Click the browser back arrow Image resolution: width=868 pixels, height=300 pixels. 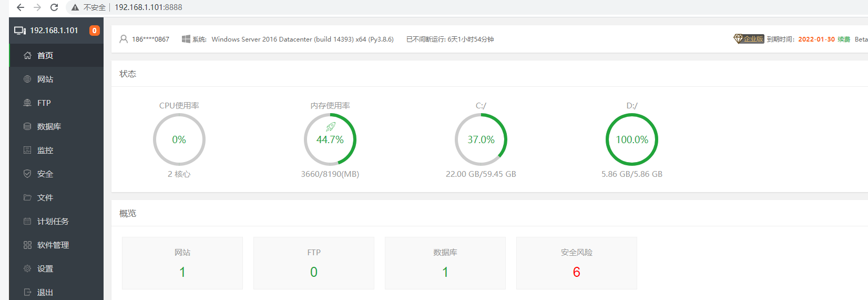coord(20,7)
